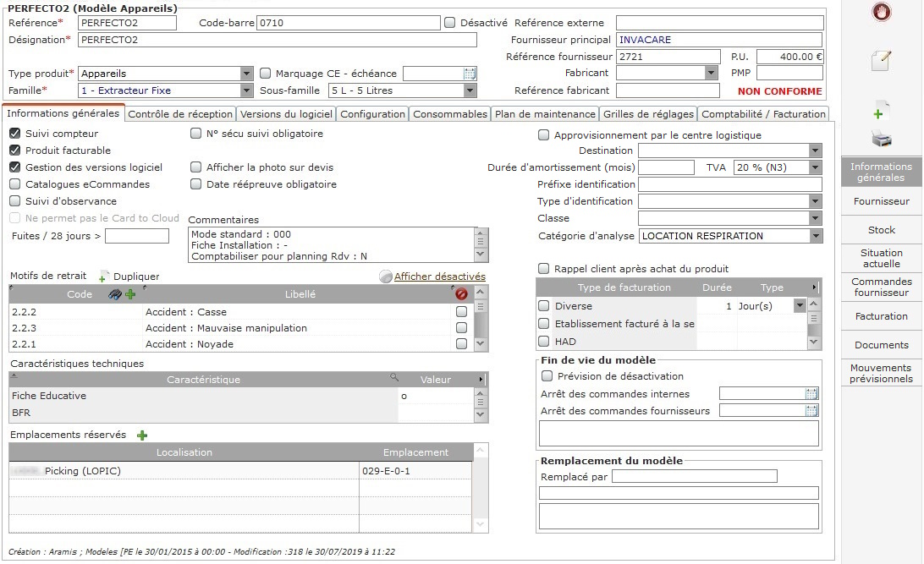Image resolution: width=924 pixels, height=564 pixels.
Task: Click the Motifs de retrait scrollbar down arrow
Action: (481, 344)
